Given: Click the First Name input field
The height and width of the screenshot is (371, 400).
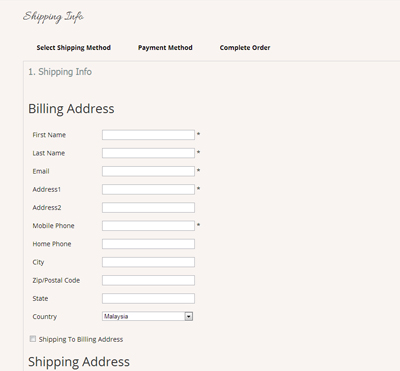Looking at the screenshot, I should 148,135.
